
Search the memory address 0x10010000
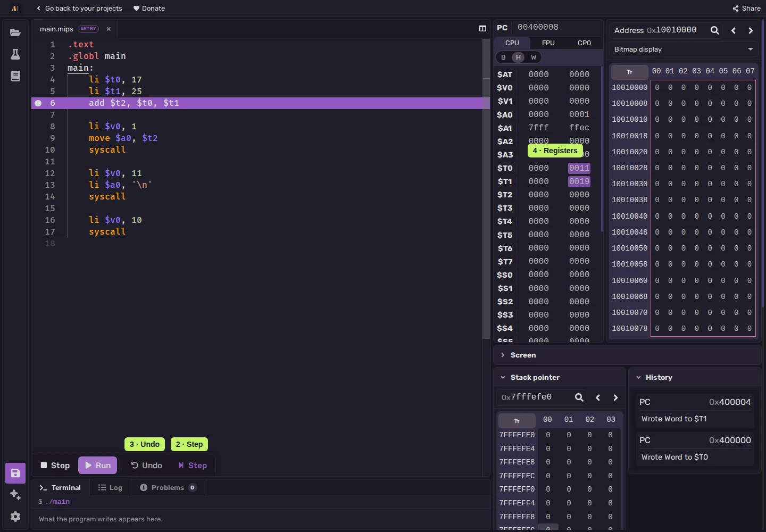point(715,30)
